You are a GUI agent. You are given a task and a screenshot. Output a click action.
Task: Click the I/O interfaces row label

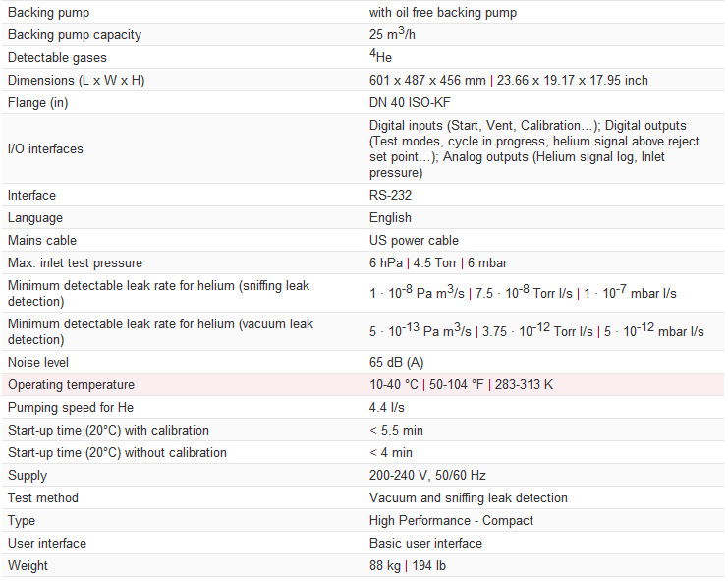pyautogui.click(x=45, y=148)
